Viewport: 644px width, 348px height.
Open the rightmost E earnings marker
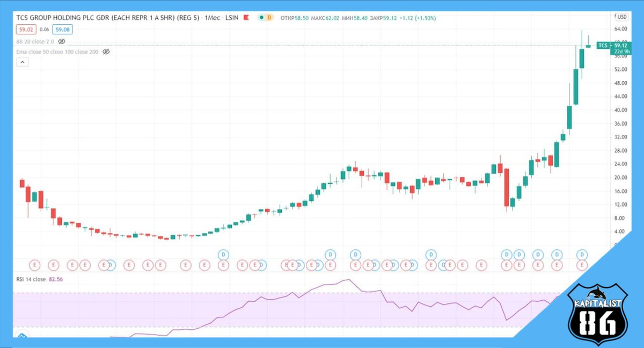tap(582, 265)
